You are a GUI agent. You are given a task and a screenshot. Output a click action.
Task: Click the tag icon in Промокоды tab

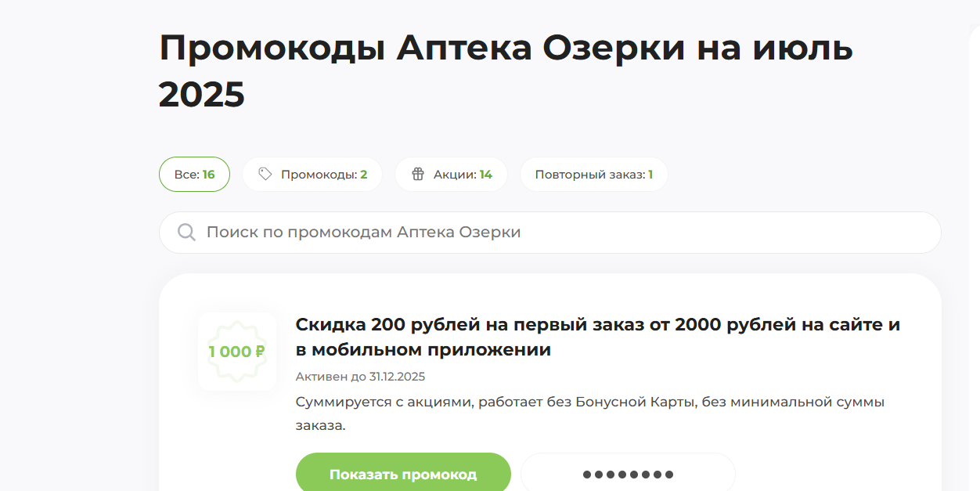[265, 174]
